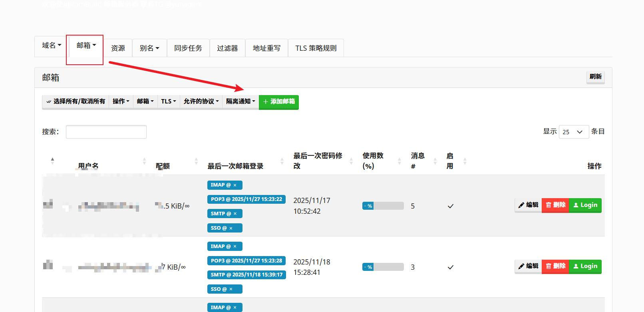The height and width of the screenshot is (312, 644).
Task: Click IMAP badge in first row
Action: 225,185
